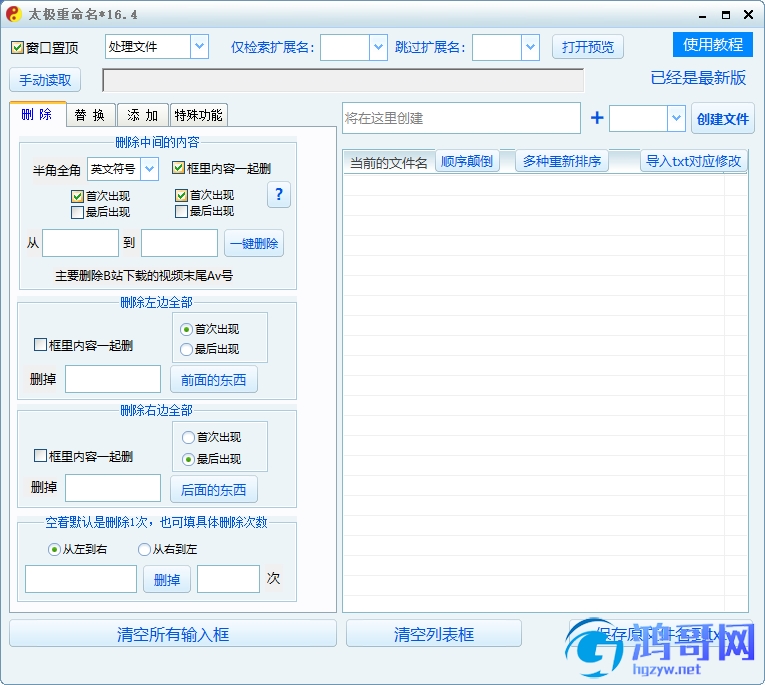
Task: Focus the count field before 次
Action: 228,579
